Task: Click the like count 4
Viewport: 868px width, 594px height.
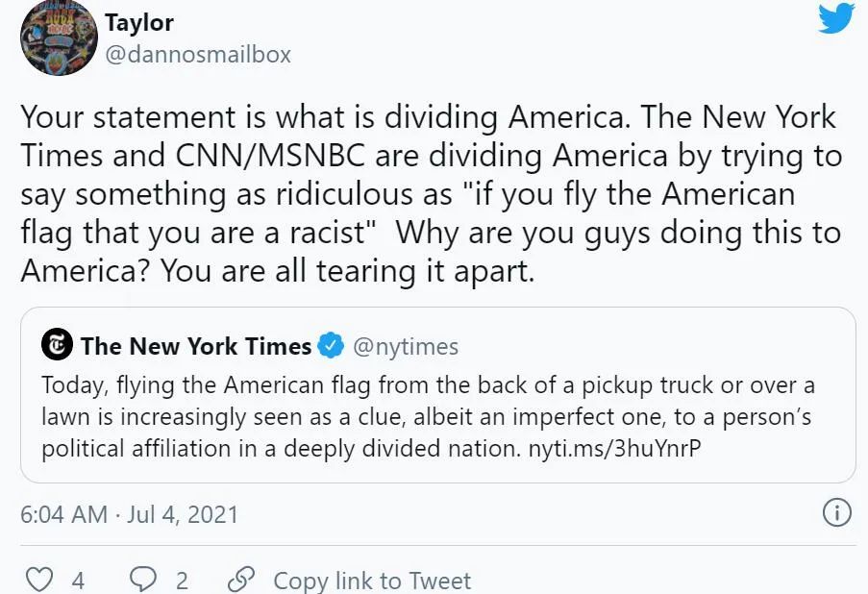Action: [x=78, y=581]
